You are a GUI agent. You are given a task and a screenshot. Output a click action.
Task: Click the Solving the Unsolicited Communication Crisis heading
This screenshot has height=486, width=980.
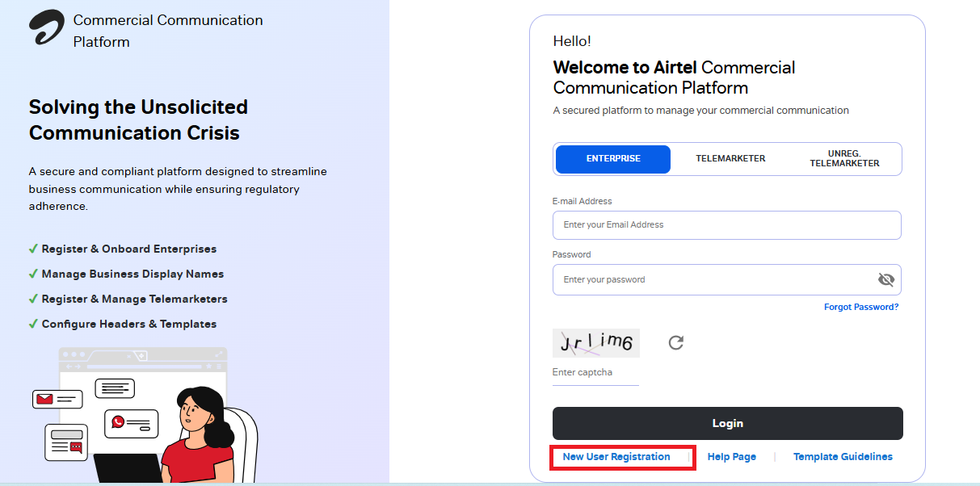[137, 119]
